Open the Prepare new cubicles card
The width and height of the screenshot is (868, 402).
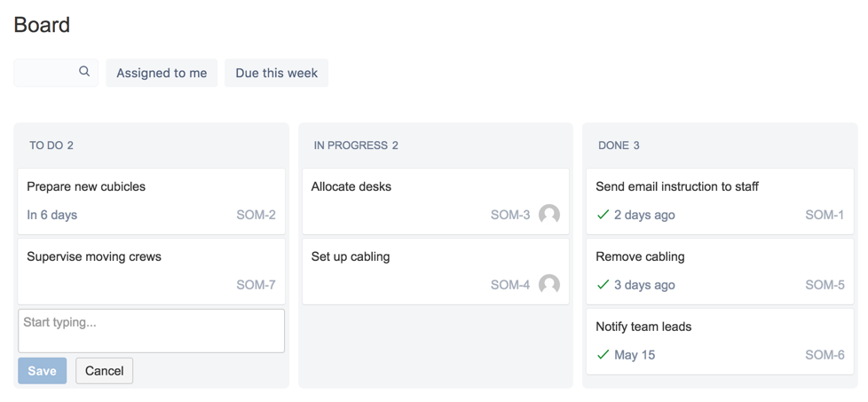[86, 186]
